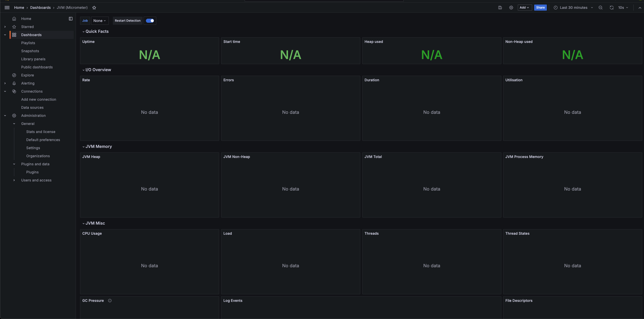Toggle the Restart Detection switch
This screenshot has width=644, height=319.
[x=150, y=21]
